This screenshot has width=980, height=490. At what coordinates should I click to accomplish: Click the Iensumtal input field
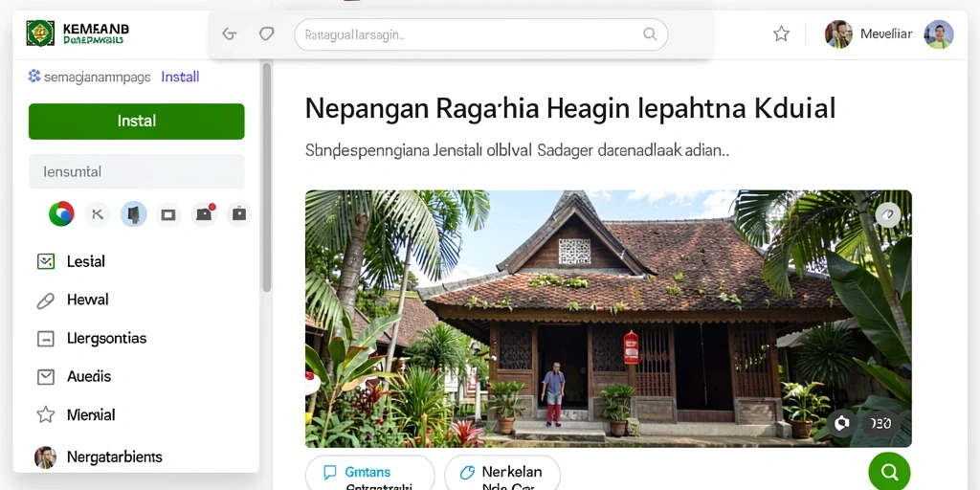coord(136,171)
